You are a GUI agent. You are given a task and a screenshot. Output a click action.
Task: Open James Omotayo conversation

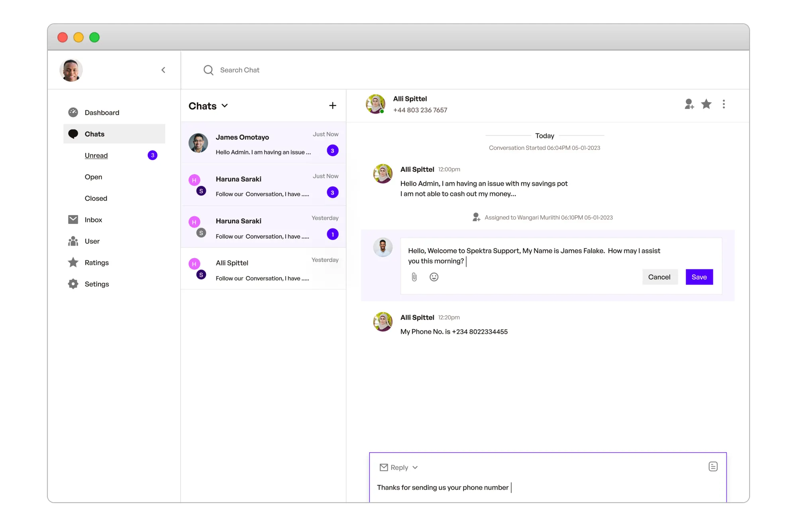coord(263,143)
